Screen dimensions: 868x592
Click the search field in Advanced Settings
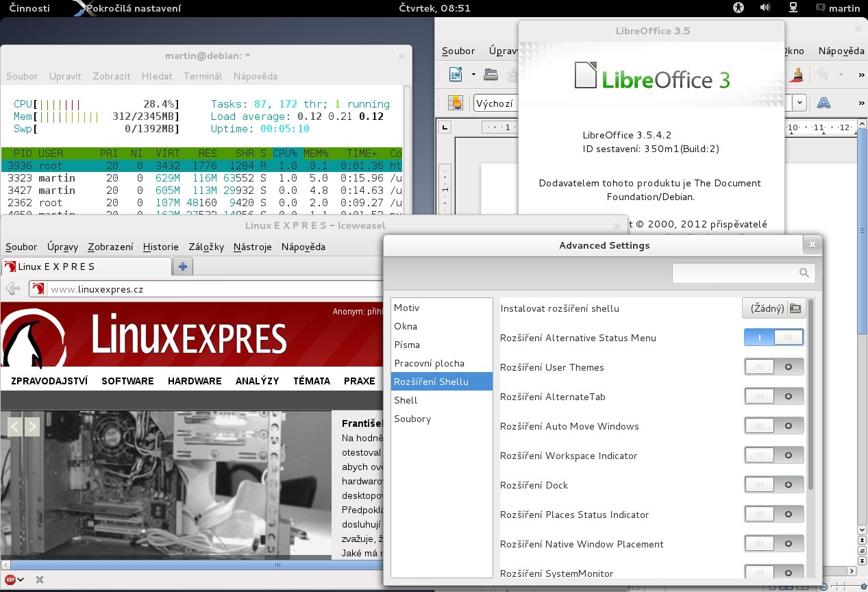click(x=743, y=273)
